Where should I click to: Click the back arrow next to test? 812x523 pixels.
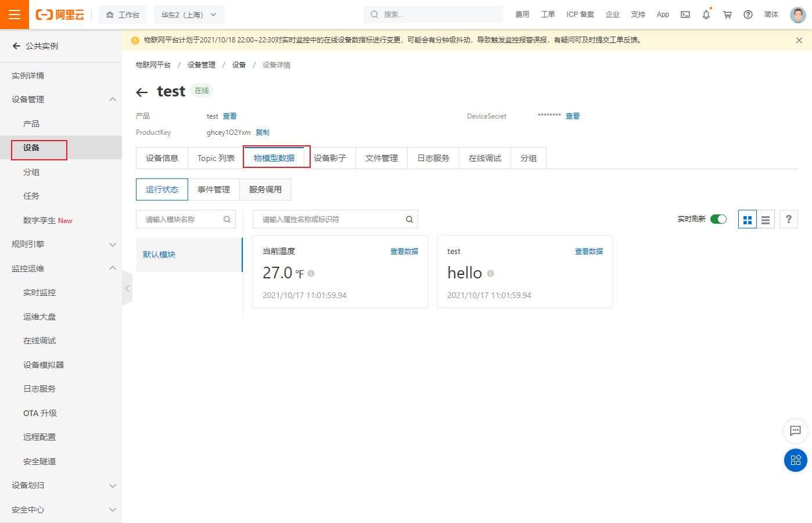pos(142,92)
